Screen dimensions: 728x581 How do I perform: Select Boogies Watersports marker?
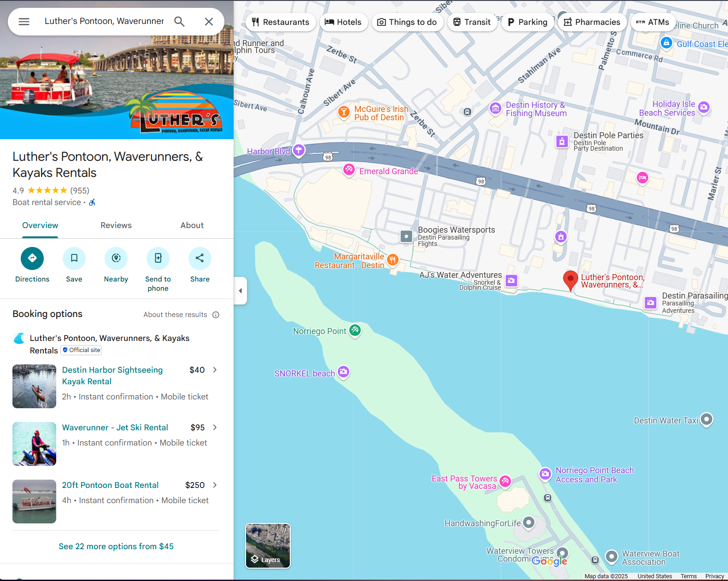(x=406, y=237)
